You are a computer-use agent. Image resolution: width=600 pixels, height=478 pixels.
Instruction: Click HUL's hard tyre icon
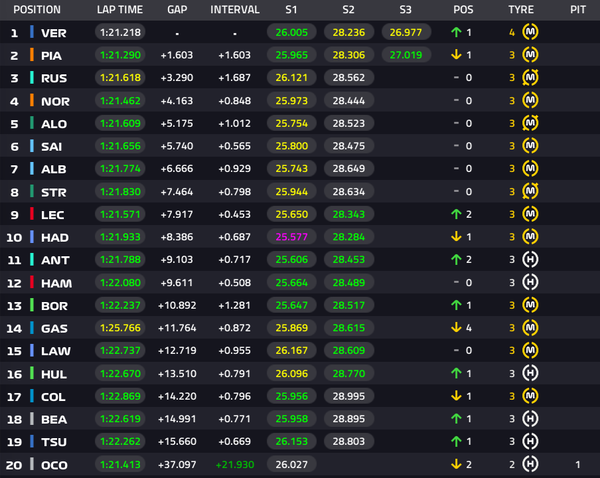[x=530, y=373]
